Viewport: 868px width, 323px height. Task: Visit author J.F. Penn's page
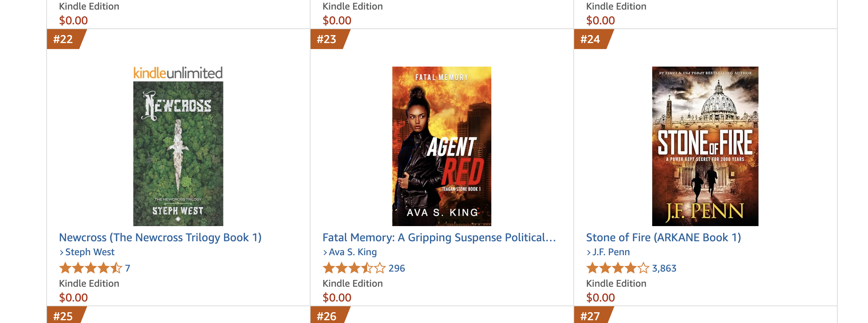point(611,252)
